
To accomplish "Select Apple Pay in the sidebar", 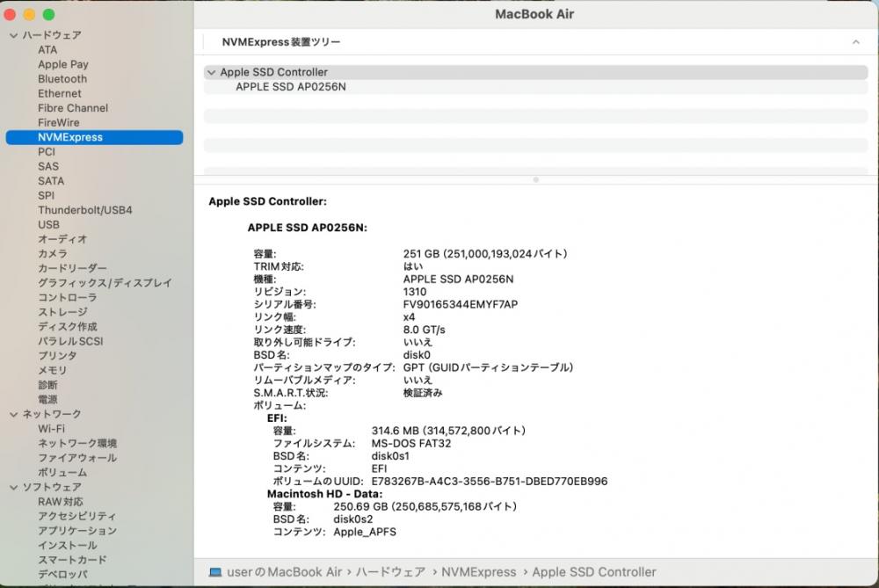I will [x=62, y=64].
